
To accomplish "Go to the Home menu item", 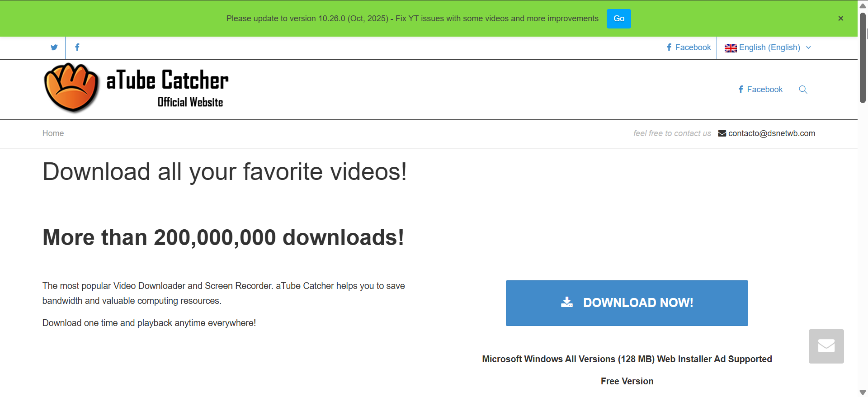I will [x=53, y=133].
